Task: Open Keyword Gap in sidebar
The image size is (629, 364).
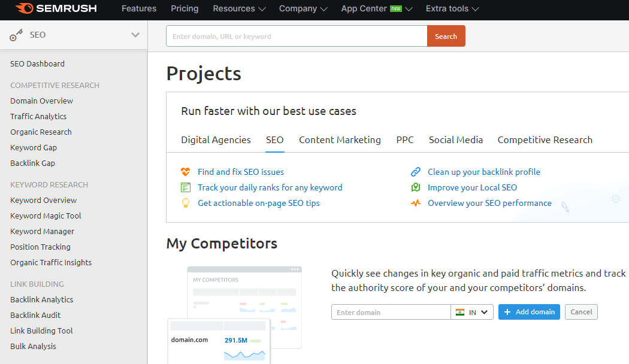Action: [34, 148]
